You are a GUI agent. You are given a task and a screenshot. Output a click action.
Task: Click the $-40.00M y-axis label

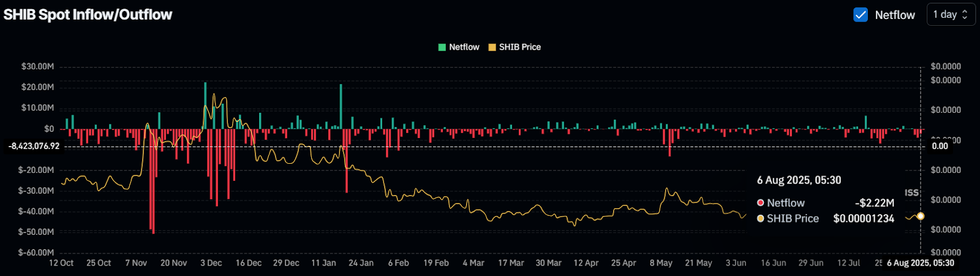(x=36, y=212)
